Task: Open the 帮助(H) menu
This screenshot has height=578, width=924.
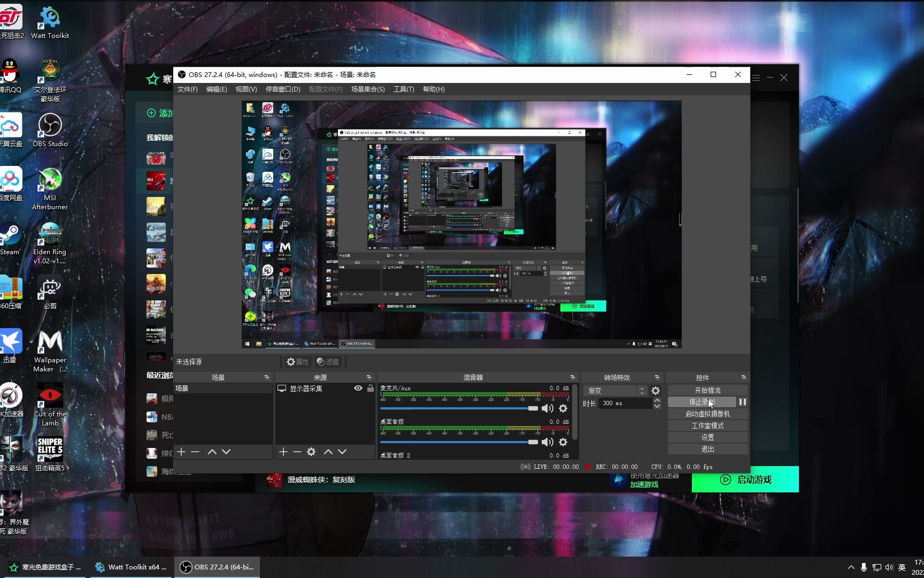Action: tap(434, 89)
